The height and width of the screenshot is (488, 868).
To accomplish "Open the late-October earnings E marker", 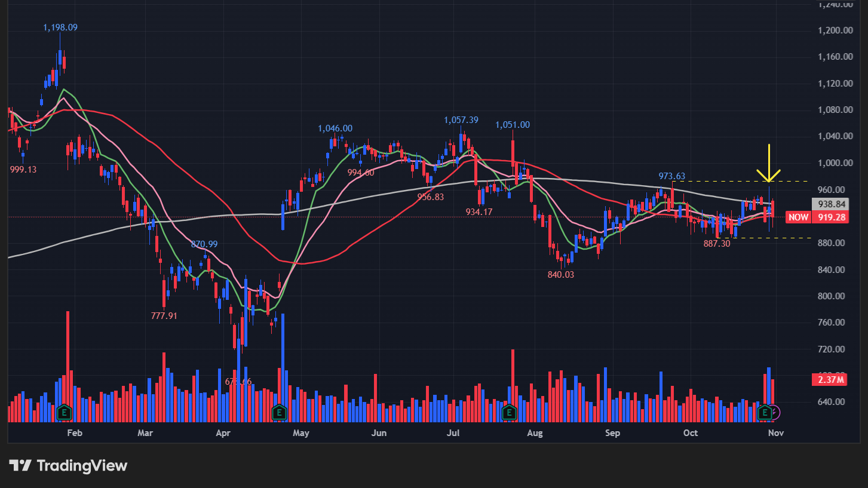I will point(764,412).
